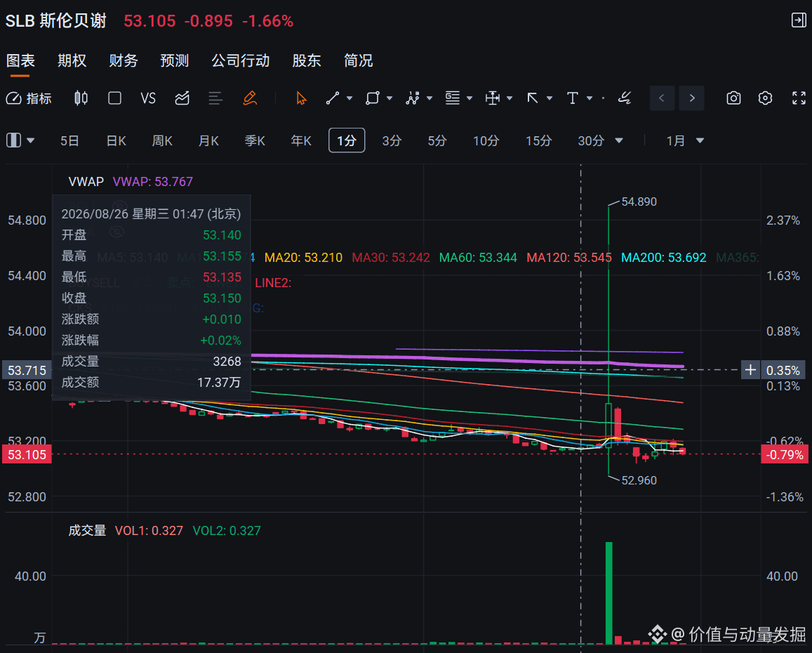
Task: Click the crosshair plus button at 53.715
Action: click(x=750, y=370)
